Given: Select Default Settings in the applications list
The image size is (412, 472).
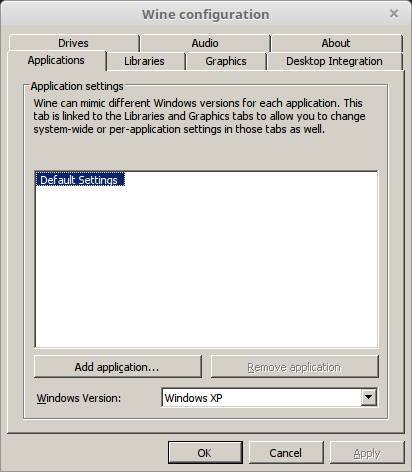Looking at the screenshot, I should tap(79, 180).
